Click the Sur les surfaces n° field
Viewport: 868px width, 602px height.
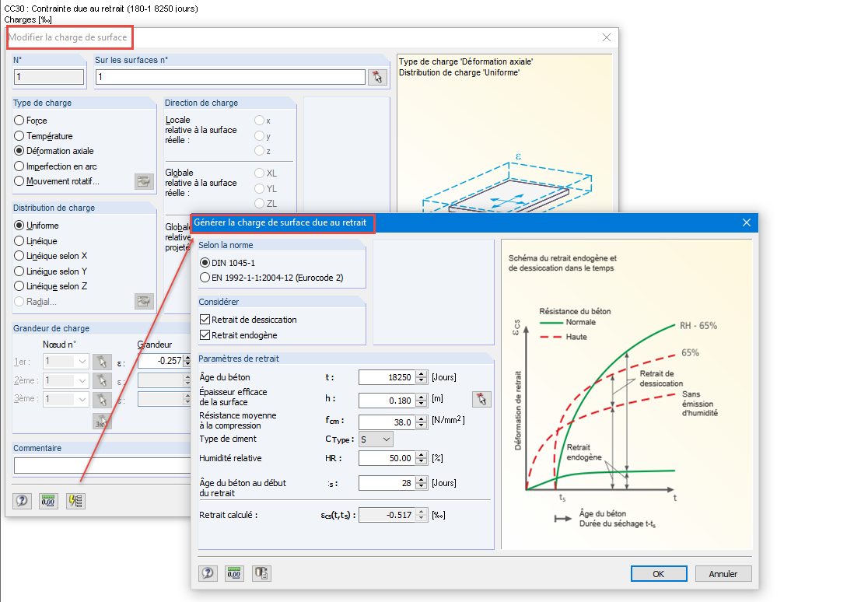[230, 77]
